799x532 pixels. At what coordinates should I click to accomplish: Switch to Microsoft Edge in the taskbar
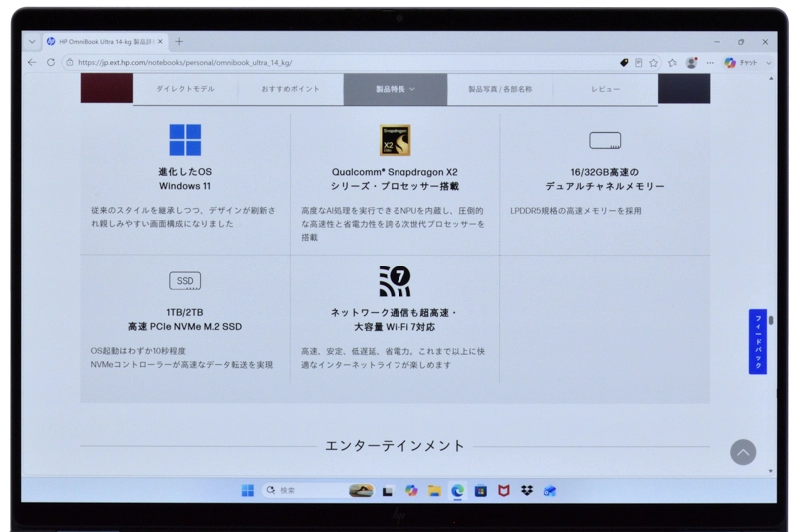tap(457, 490)
